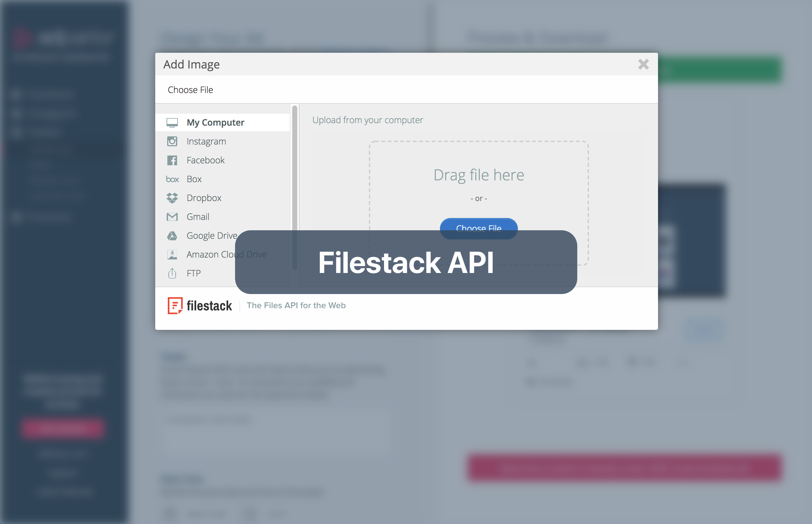Click the red Filestack logo mark

coord(175,306)
